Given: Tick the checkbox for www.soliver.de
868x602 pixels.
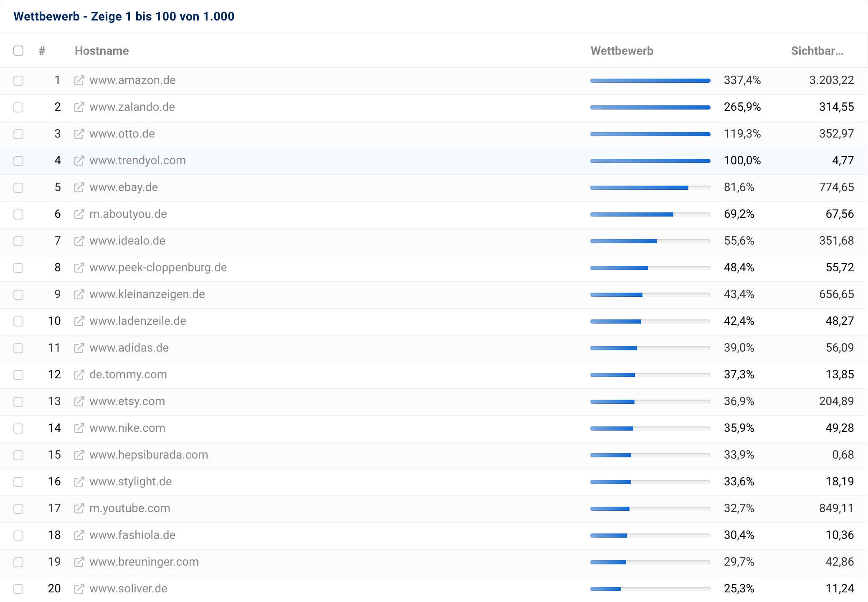Looking at the screenshot, I should pos(18,589).
